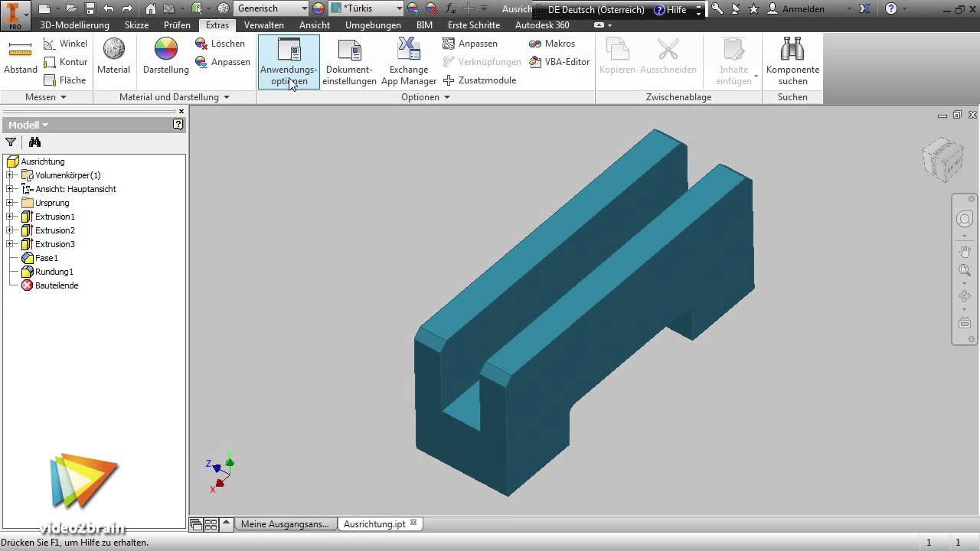Save the document with the floppy icon
The width and height of the screenshot is (980, 551).
[90, 9]
